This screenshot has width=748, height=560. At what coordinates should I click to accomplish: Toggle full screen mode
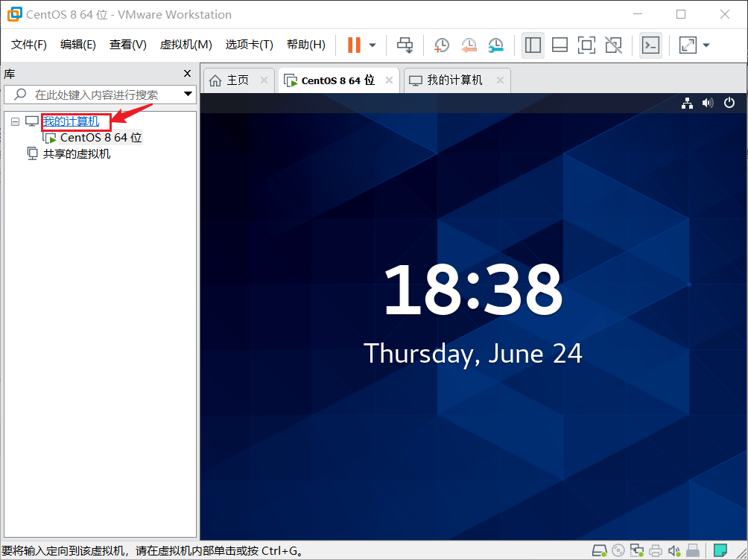pos(586,45)
